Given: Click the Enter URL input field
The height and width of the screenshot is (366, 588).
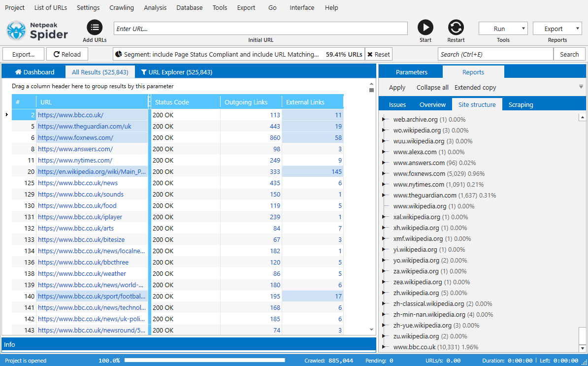Looking at the screenshot, I should (261, 29).
